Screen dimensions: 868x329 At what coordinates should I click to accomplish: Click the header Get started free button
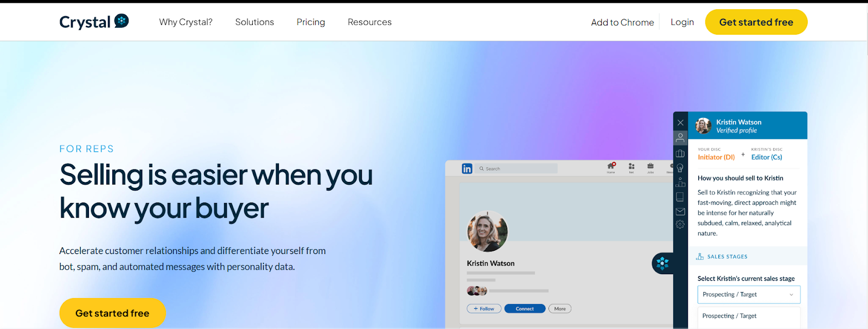[x=756, y=22]
